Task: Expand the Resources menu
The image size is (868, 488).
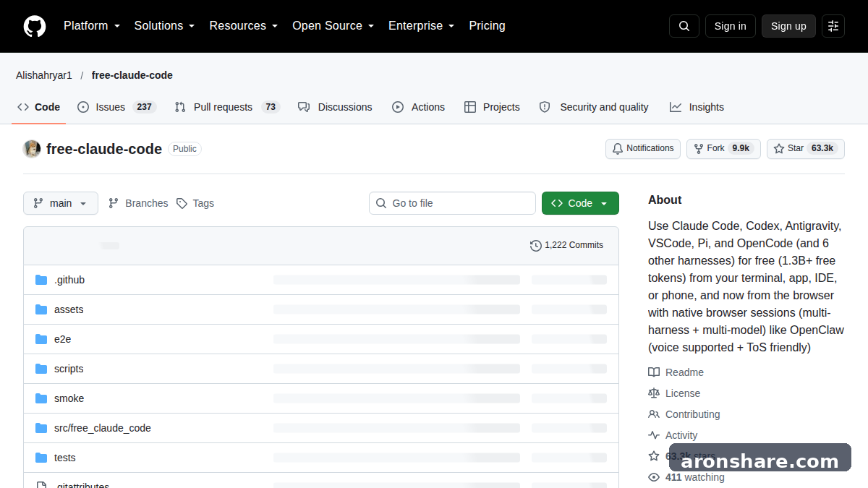Action: coord(244,26)
